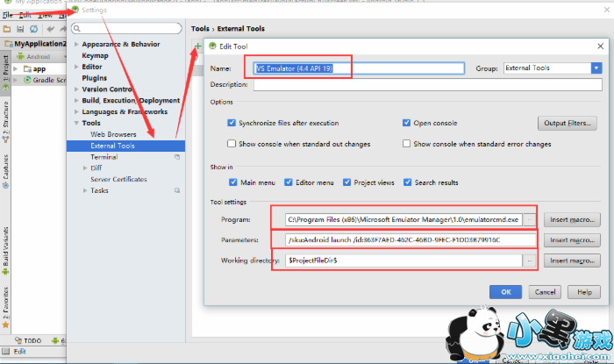614x364 pixels.
Task: Click the settings search box
Action: click(x=126, y=28)
